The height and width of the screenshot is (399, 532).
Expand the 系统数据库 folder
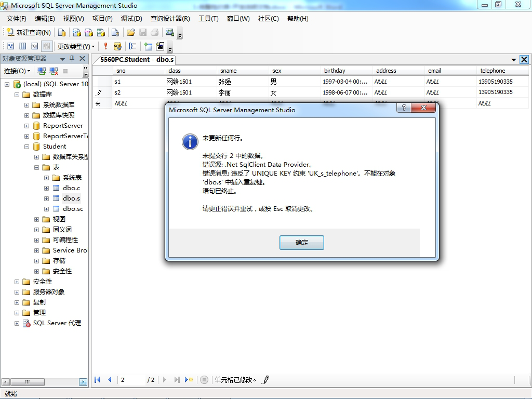(26, 105)
